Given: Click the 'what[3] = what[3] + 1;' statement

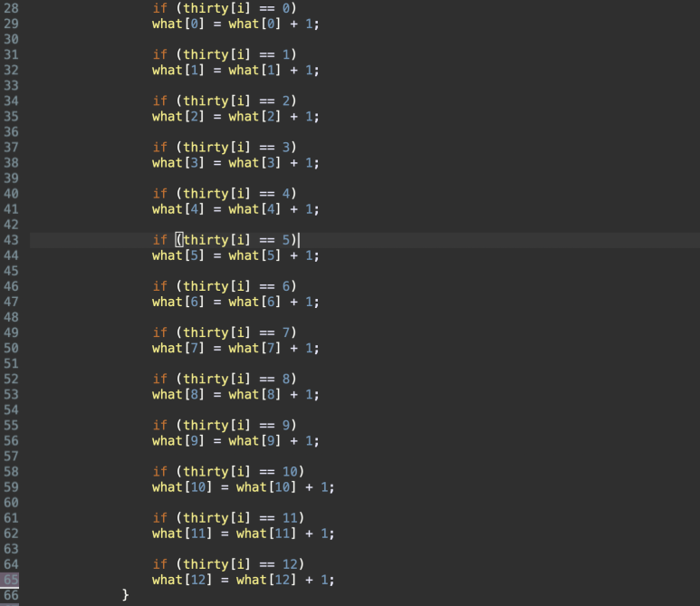Looking at the screenshot, I should point(235,163).
